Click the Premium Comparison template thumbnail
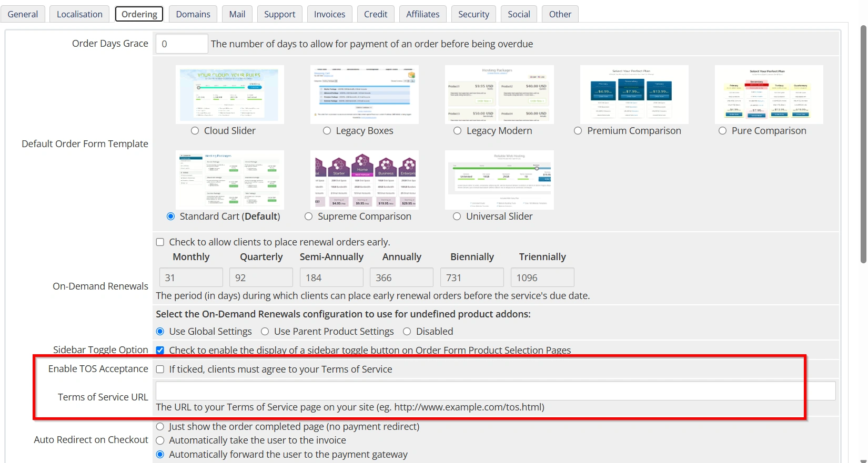Screen dimensions: 868x463 (x=634, y=95)
